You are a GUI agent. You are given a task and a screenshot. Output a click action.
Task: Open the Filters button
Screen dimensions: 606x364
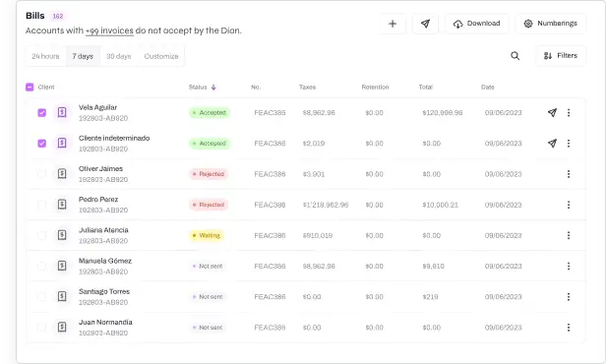coord(561,56)
